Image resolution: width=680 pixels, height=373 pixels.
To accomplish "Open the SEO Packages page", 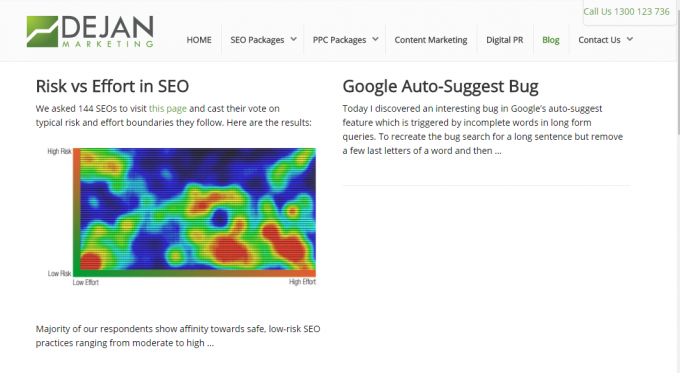I will point(257,40).
